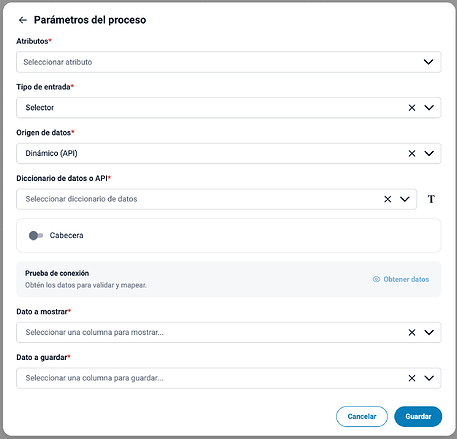The height and width of the screenshot is (439, 457).
Task: Expand the Diccionario de datos dropdown chevron
Action: (405, 199)
